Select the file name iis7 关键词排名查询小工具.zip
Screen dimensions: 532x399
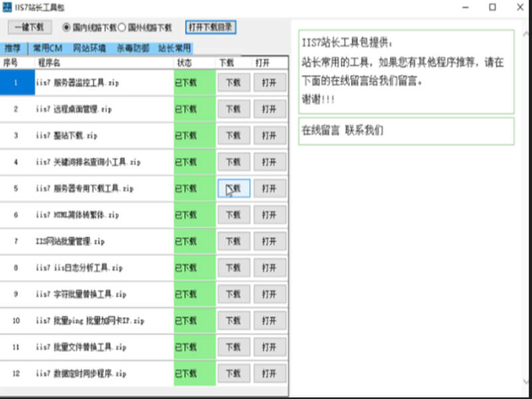88,162
